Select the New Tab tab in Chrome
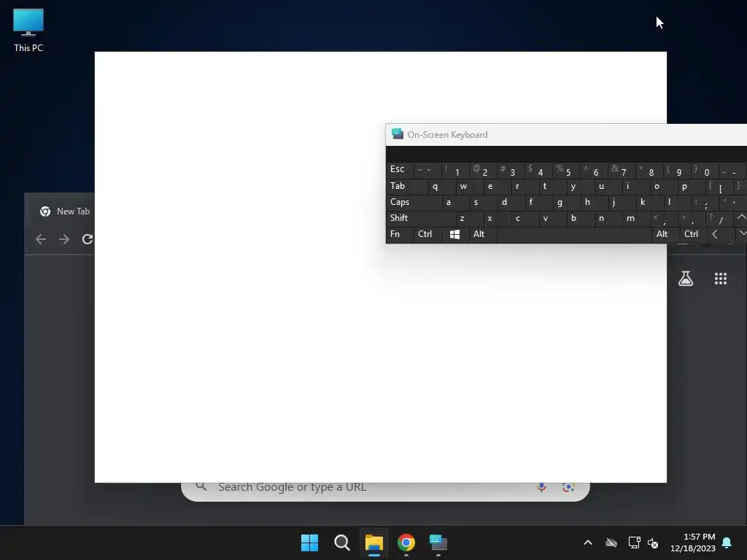This screenshot has width=747, height=560. tap(65, 211)
